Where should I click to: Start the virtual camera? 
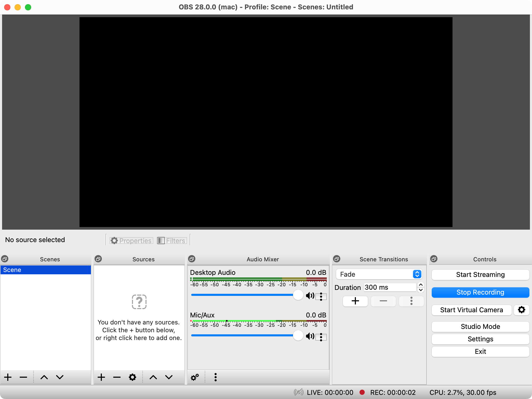[x=471, y=310]
